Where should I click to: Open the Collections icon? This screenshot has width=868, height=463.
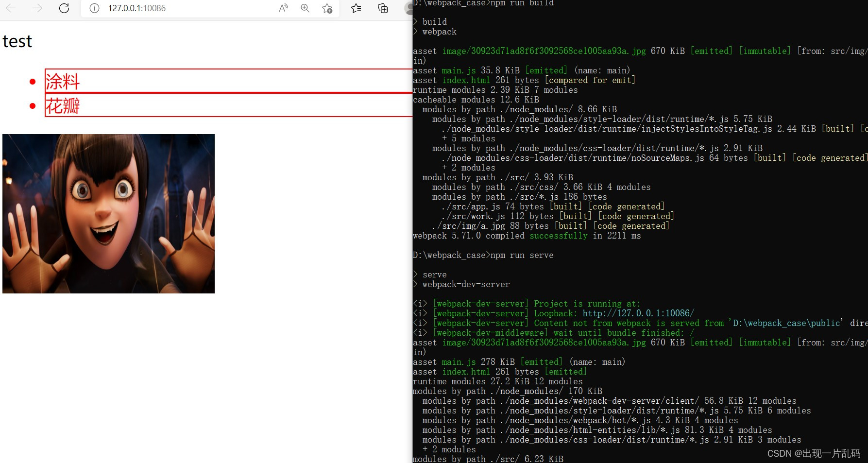coord(383,8)
